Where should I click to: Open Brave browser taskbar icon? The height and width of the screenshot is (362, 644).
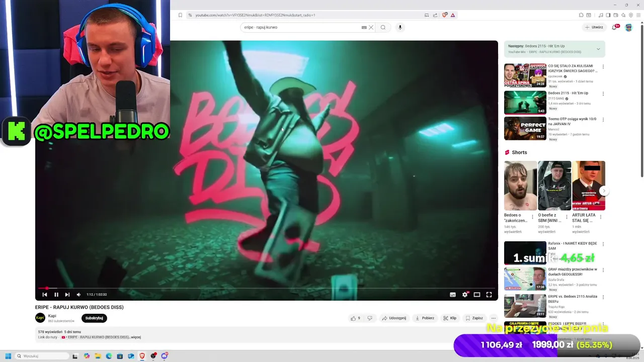tap(142, 356)
